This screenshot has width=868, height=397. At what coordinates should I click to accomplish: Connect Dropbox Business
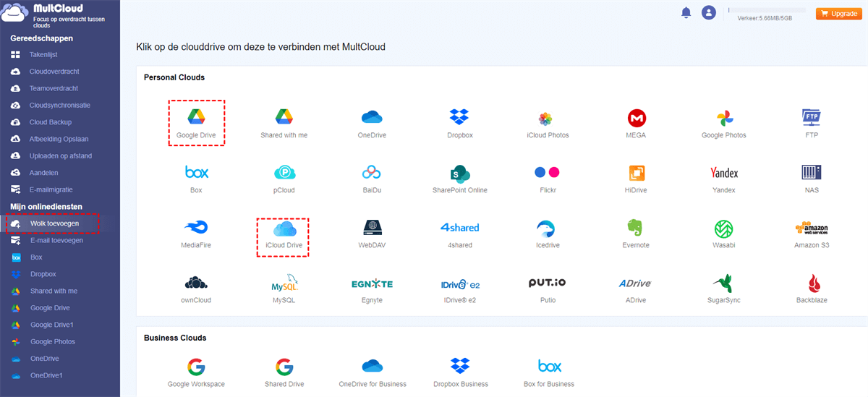point(460,366)
